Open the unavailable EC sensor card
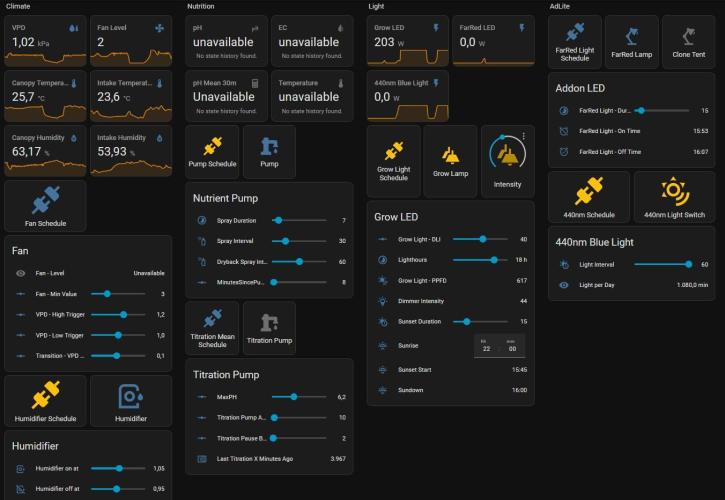 click(x=312, y=41)
